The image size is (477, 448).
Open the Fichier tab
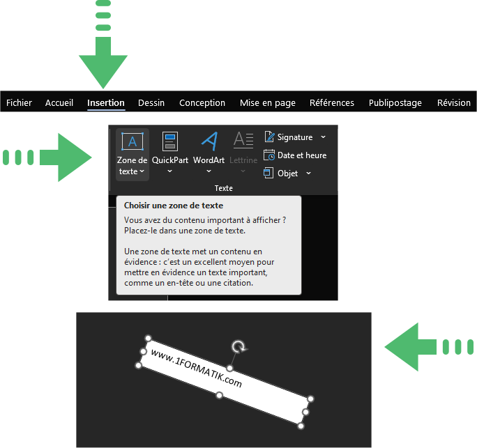tap(19, 102)
